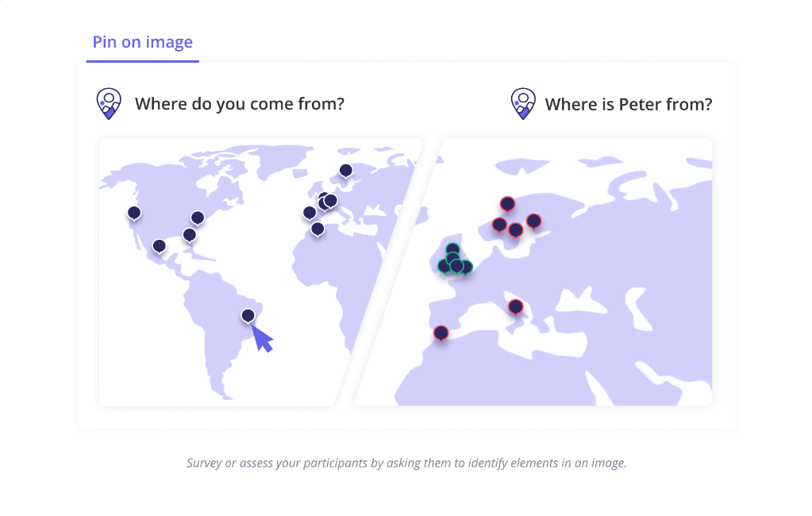The width and height of the screenshot is (812, 516).
Task: Click the northernmost red pin in Scandinavia
Action: (x=507, y=205)
